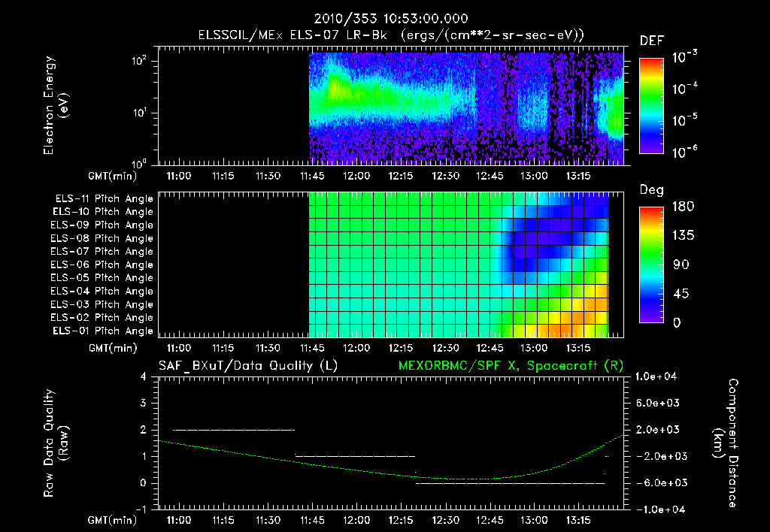The width and height of the screenshot is (770, 532).
Task: Click the 13:15 time tick below data quality plot
Action: click(578, 520)
